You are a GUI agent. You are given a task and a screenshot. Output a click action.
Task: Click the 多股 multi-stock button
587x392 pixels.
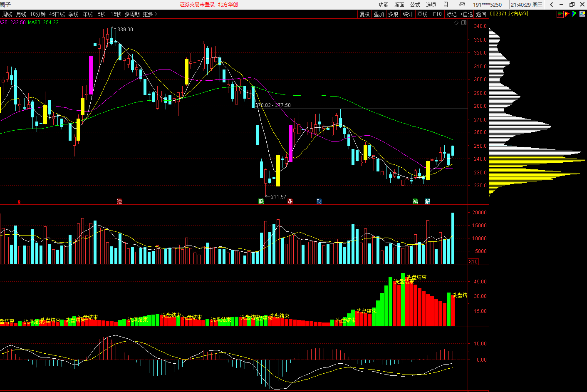pos(393,14)
